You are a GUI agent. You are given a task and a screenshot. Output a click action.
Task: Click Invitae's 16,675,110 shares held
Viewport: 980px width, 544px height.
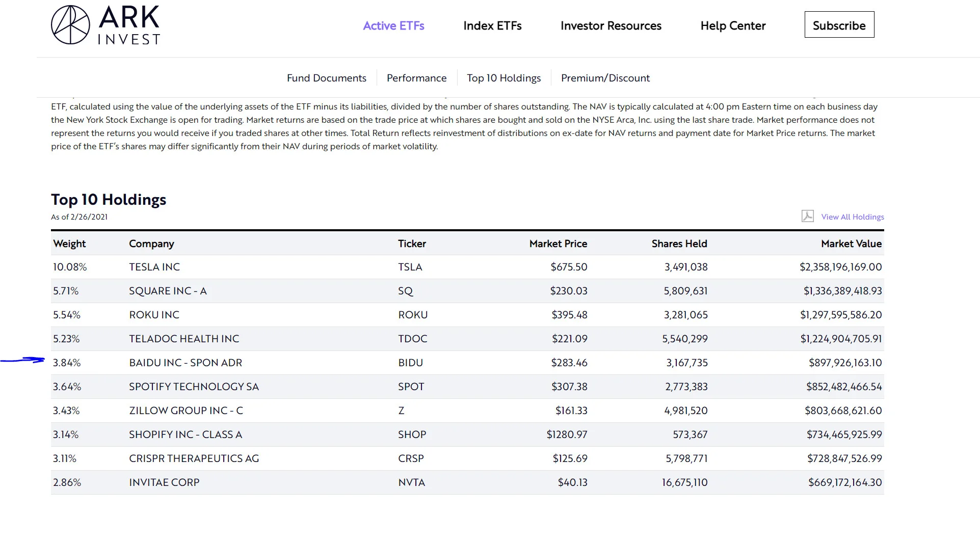tap(684, 482)
